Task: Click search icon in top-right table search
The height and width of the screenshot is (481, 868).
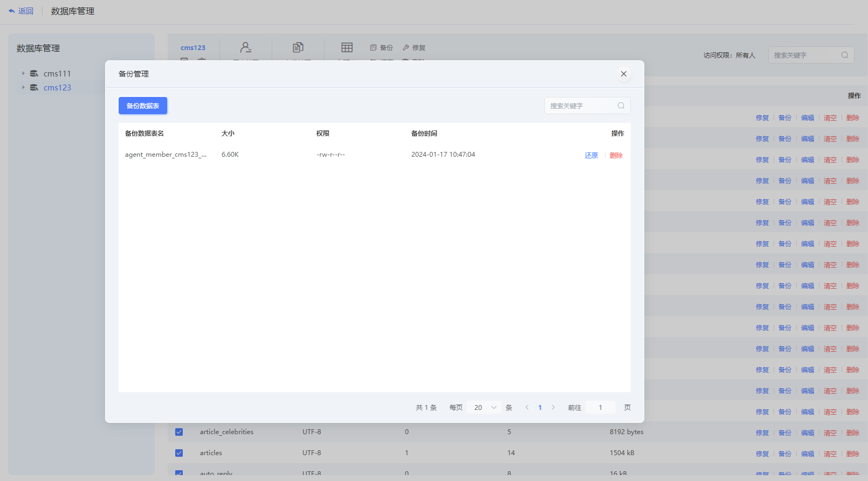Action: pyautogui.click(x=845, y=55)
